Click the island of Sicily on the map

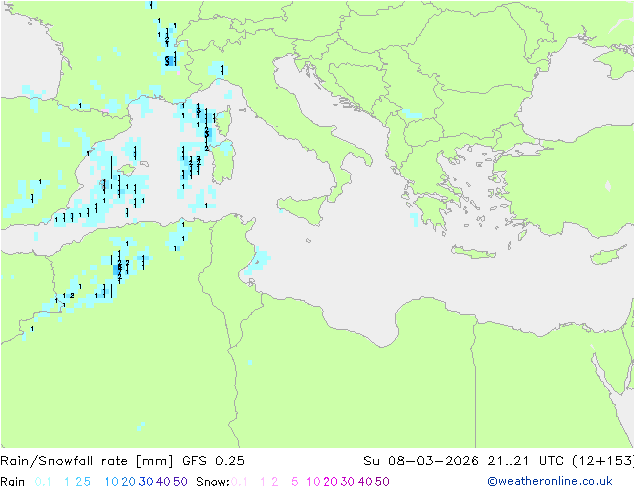[x=303, y=209]
